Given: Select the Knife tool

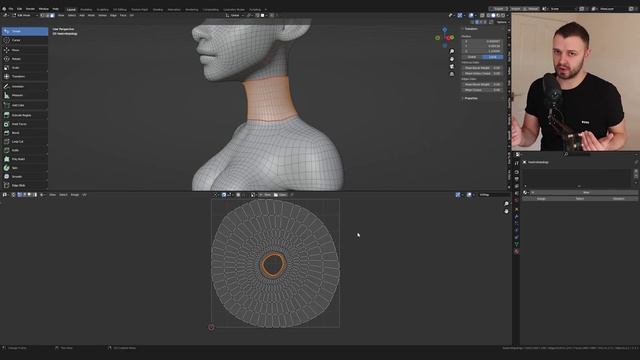Looking at the screenshot, I should pyautogui.click(x=24, y=150).
